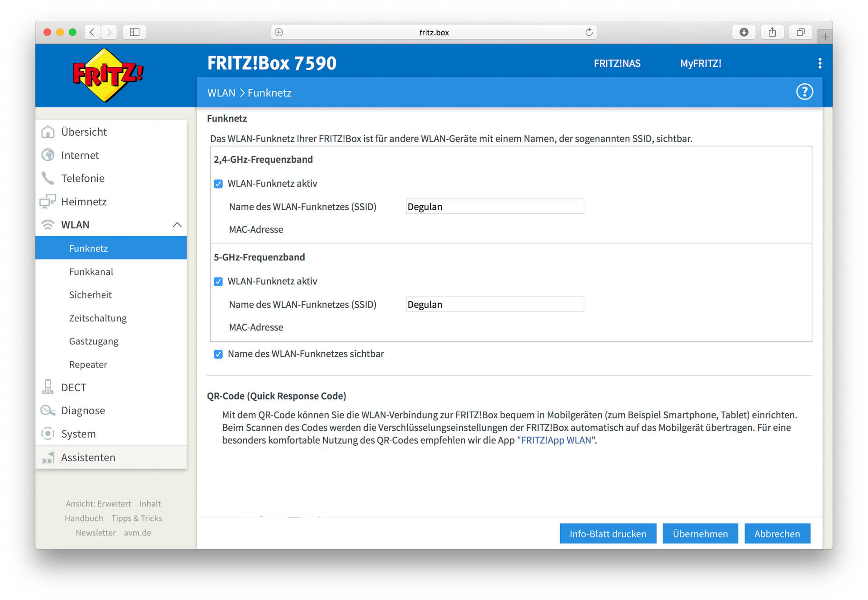The height and width of the screenshot is (600, 868).
Task: Open the help question mark icon
Action: pos(804,92)
